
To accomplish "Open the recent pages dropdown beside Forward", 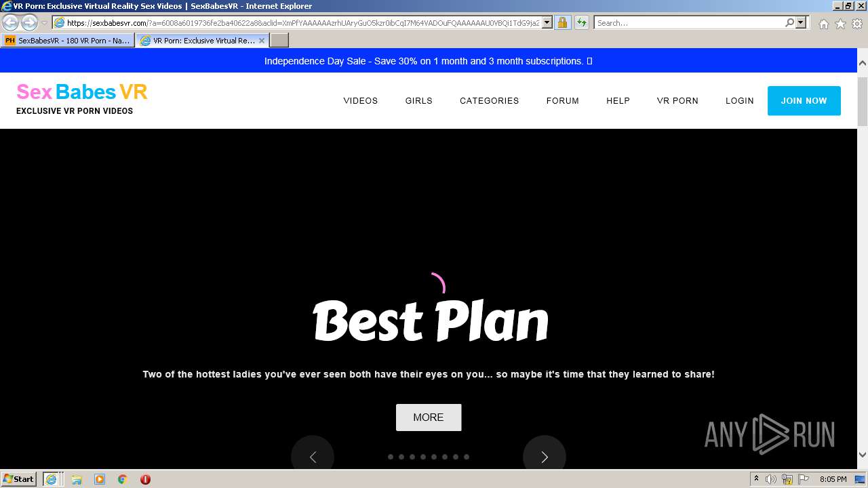I will [44, 23].
